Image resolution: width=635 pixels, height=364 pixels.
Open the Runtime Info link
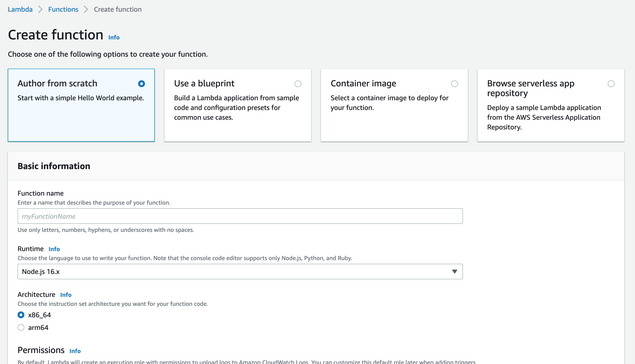(54, 249)
